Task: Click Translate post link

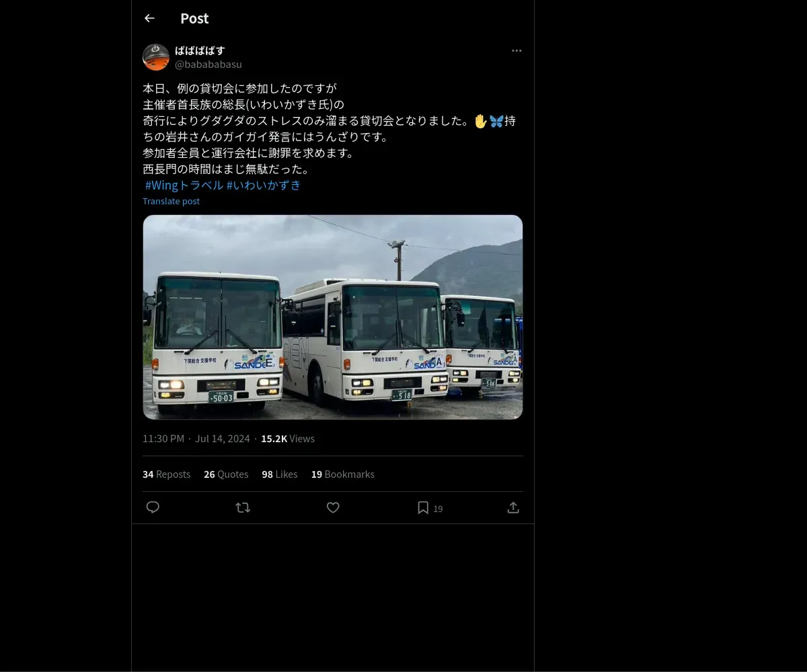Action: tap(171, 201)
